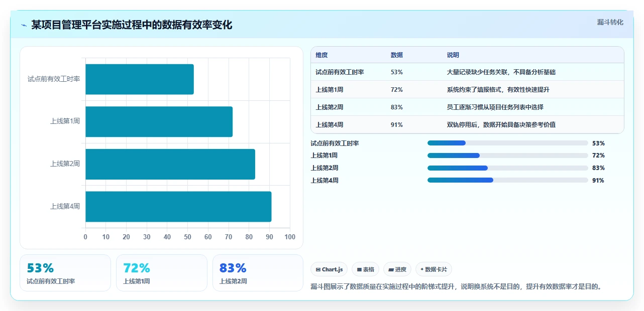Viewport: 644px width, 311px height.
Task: Click the 91% progress bar
Action: pos(507,180)
